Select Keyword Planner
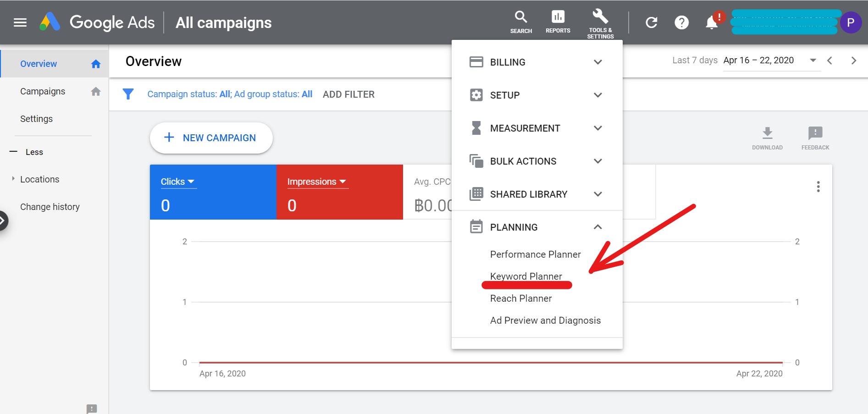Viewport: 868px width, 414px height. (526, 276)
